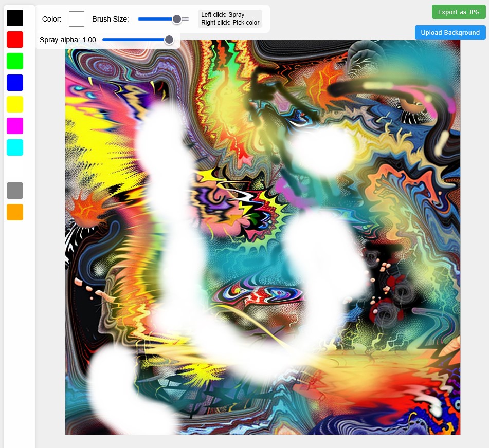
Task: Choose the cyan color swatch
Action: pos(15,147)
